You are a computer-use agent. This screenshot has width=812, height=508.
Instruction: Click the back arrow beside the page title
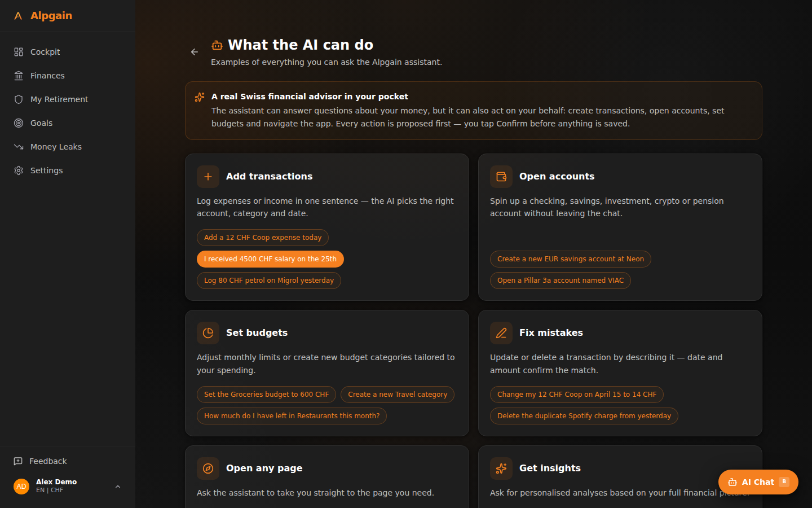tap(195, 52)
